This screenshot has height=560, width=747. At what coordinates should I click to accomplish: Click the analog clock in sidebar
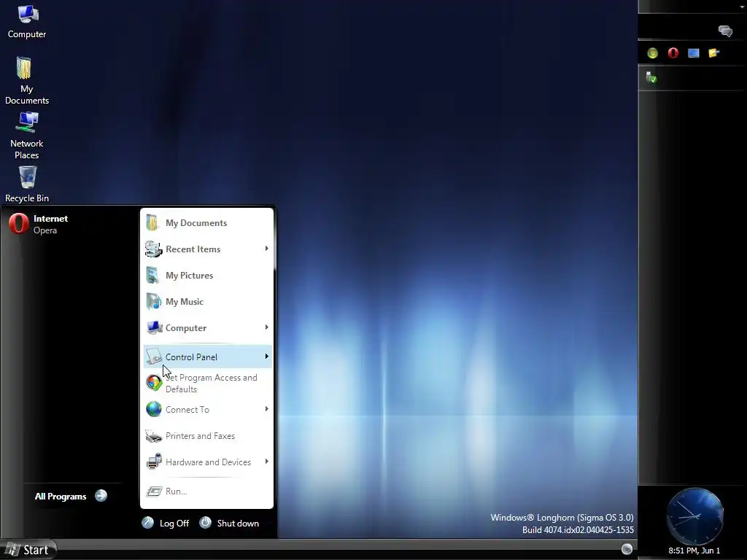[694, 516]
